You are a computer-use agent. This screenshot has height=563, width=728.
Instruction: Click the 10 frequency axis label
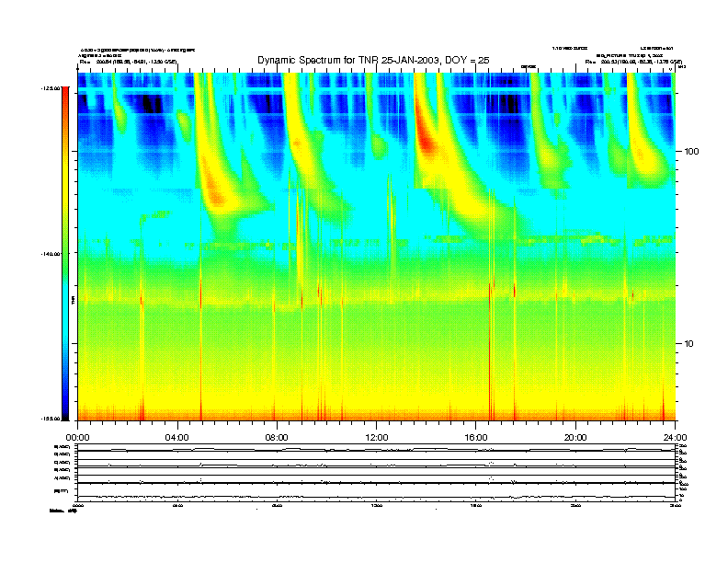pyautogui.click(x=689, y=344)
